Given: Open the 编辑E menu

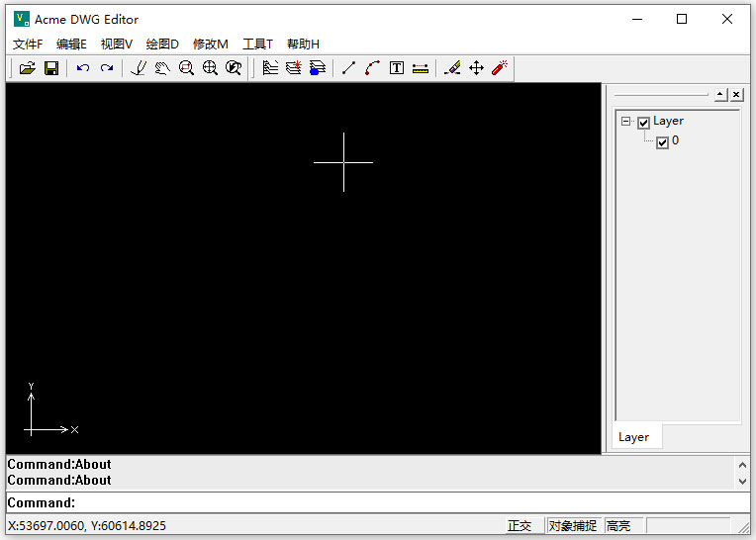Looking at the screenshot, I should pos(71,45).
